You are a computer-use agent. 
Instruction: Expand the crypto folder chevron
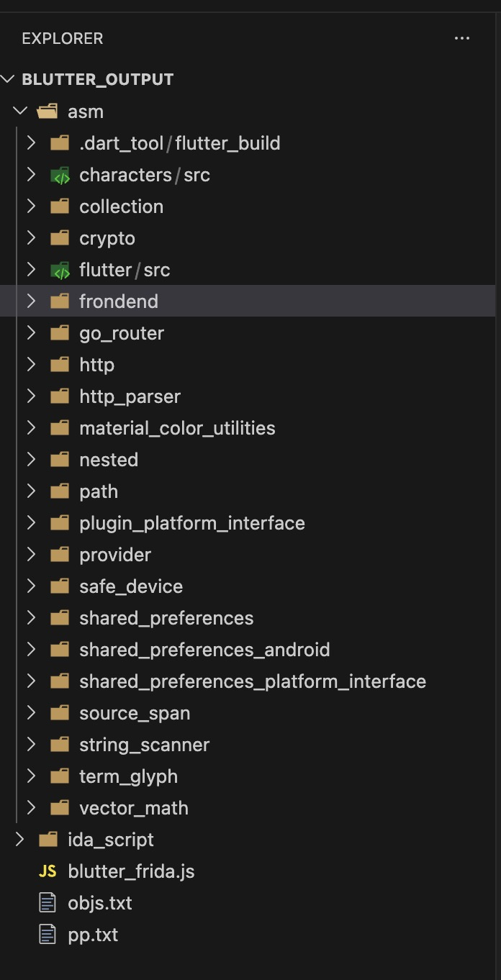pos(31,238)
